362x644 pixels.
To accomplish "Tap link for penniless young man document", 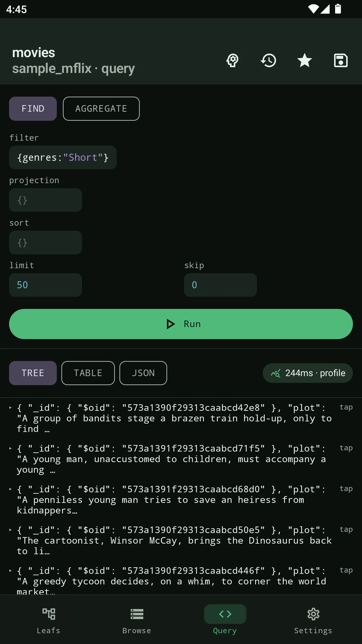I will (346, 489).
